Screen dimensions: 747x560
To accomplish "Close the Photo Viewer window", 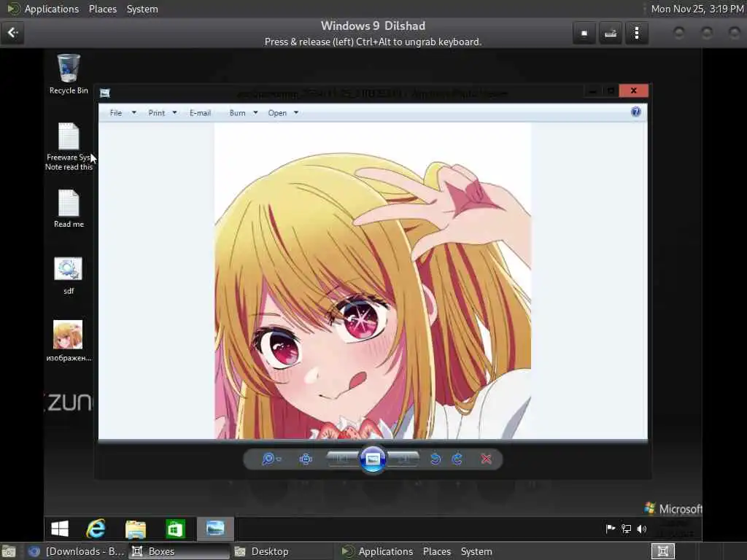I will point(634,90).
